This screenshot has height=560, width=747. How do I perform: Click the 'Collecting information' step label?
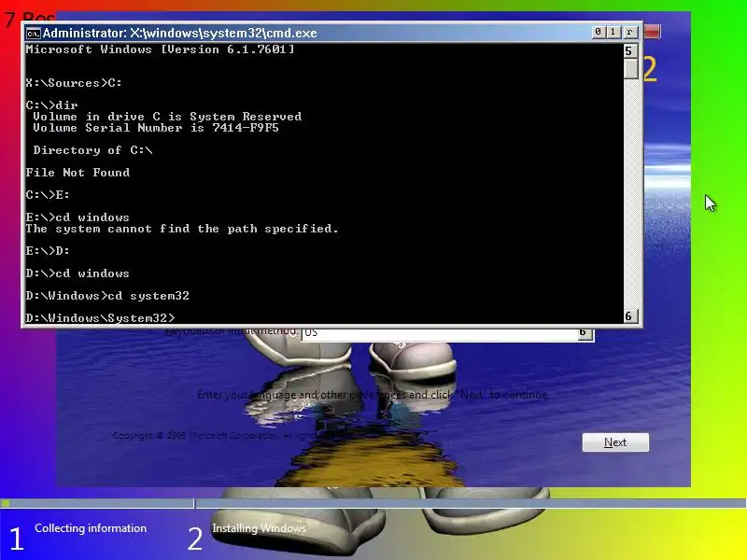click(91, 528)
